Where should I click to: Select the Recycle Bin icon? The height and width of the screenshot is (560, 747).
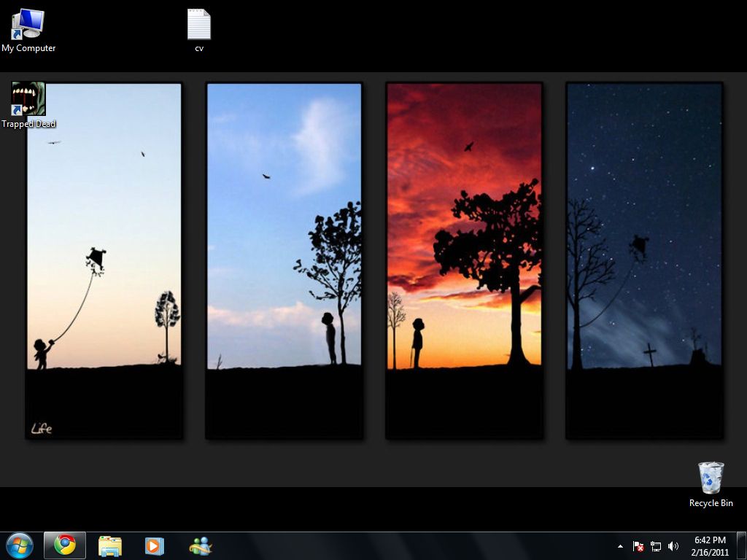pyautogui.click(x=711, y=478)
